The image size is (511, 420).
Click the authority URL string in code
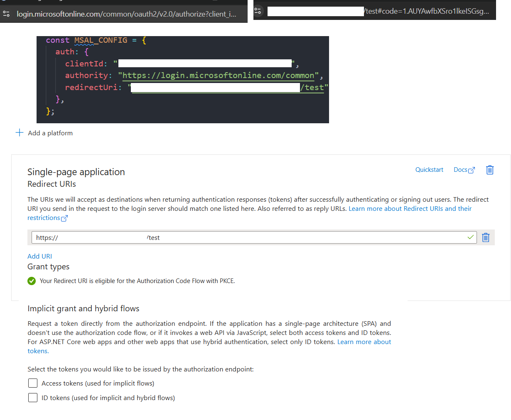coord(219,75)
